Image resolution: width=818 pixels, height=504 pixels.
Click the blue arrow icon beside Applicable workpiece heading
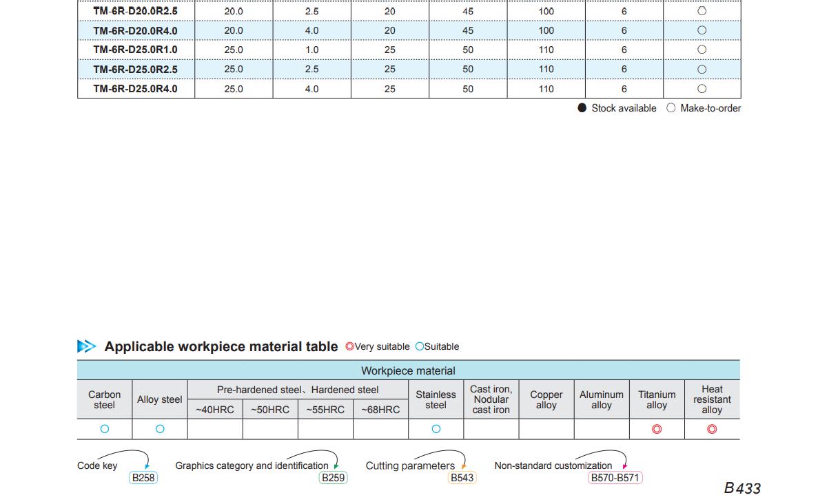(87, 346)
